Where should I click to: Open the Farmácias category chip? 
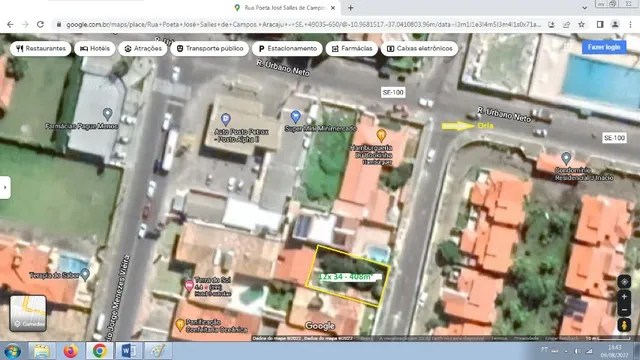pos(351,49)
